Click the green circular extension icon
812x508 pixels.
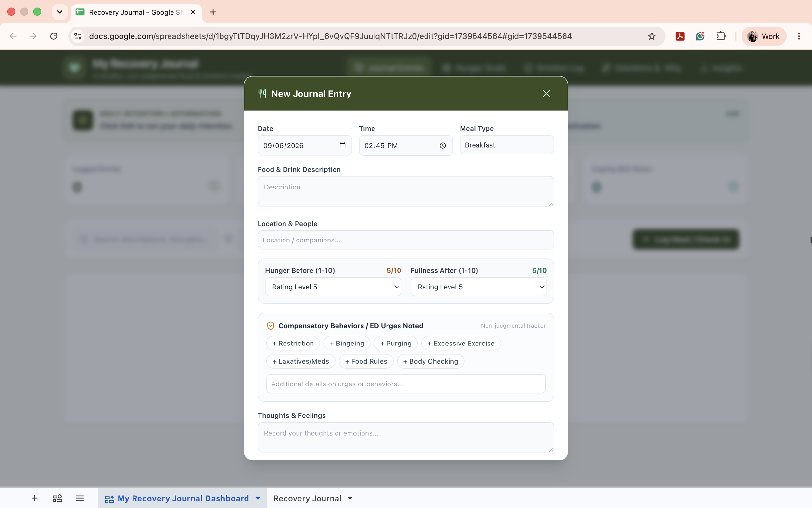(x=700, y=36)
